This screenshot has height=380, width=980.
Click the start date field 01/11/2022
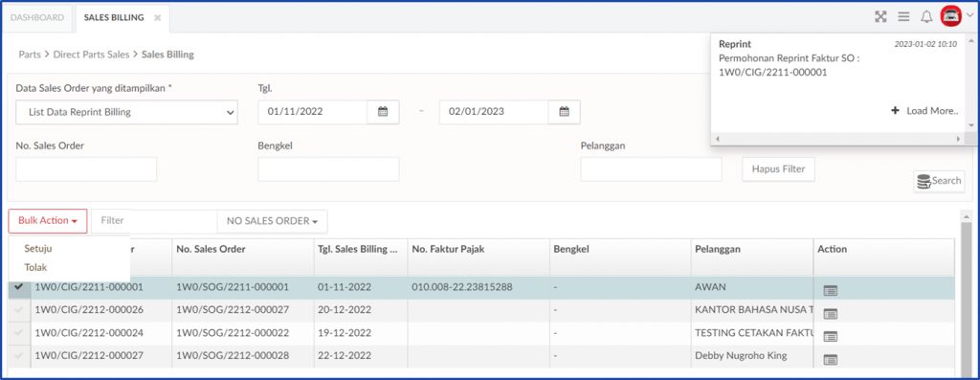coord(313,112)
